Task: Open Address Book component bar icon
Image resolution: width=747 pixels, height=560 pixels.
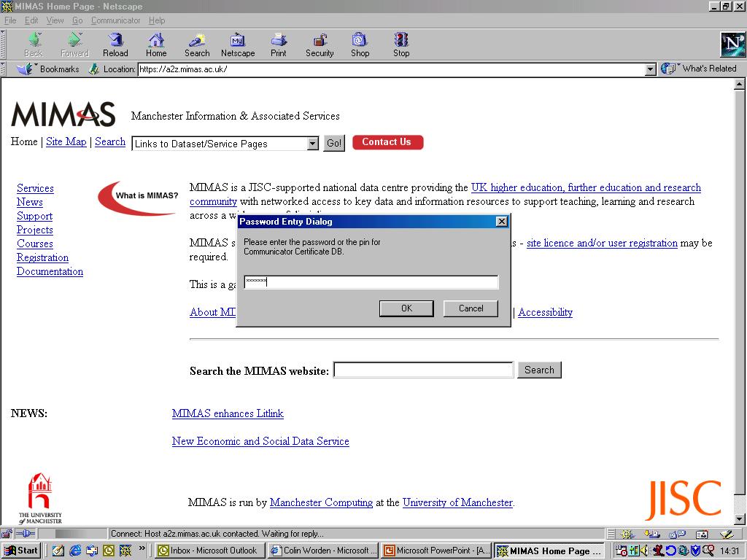Action: tap(702, 534)
